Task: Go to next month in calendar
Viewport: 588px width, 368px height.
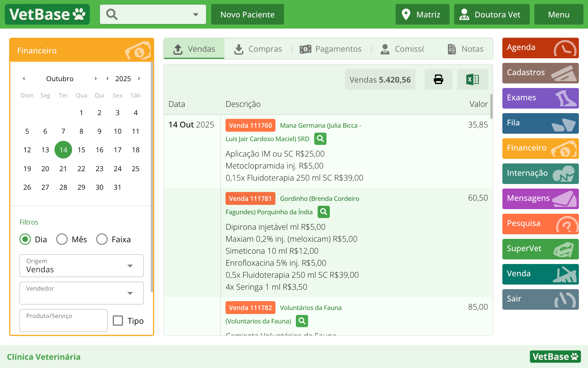Action: click(96, 79)
